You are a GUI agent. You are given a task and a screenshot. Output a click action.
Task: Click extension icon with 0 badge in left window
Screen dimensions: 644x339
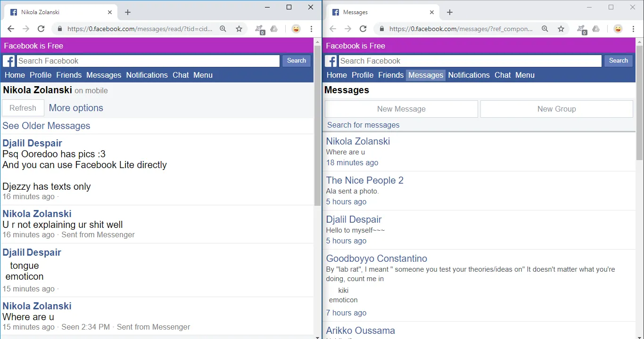pyautogui.click(x=260, y=29)
